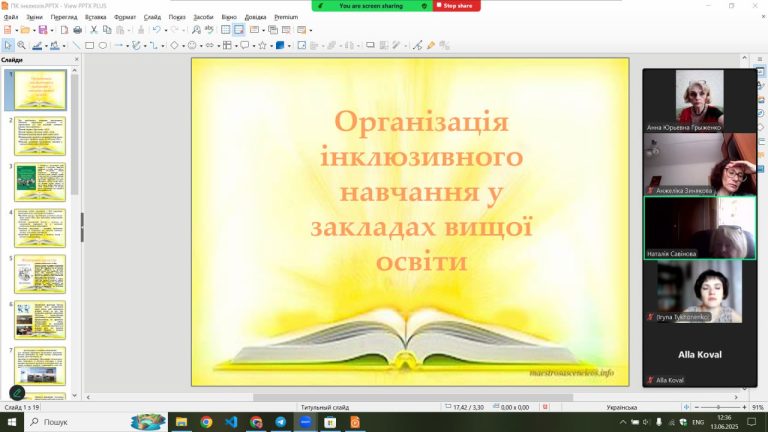The height and width of the screenshot is (432, 768).
Task: Select the rectangle shape tool
Action: pos(90,45)
